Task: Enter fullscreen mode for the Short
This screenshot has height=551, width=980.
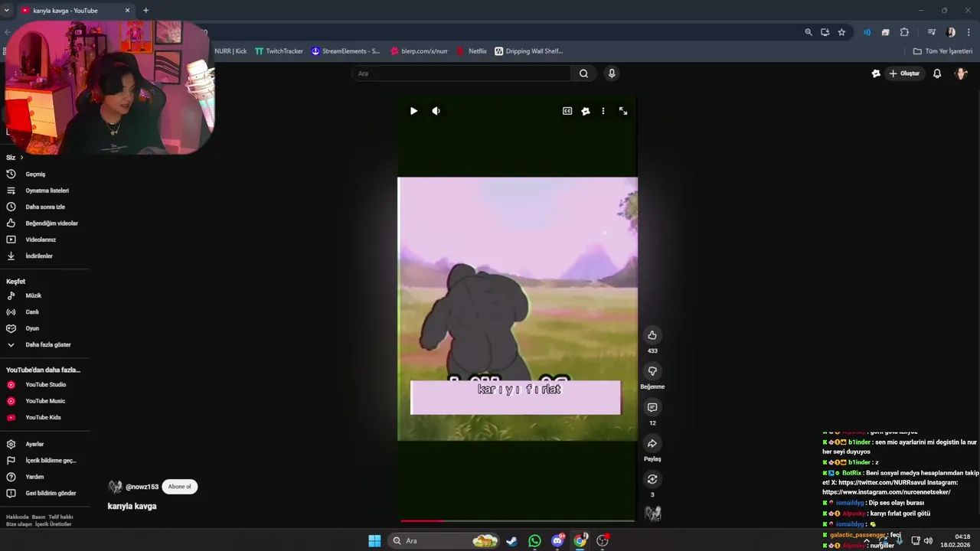Action: 623,111
